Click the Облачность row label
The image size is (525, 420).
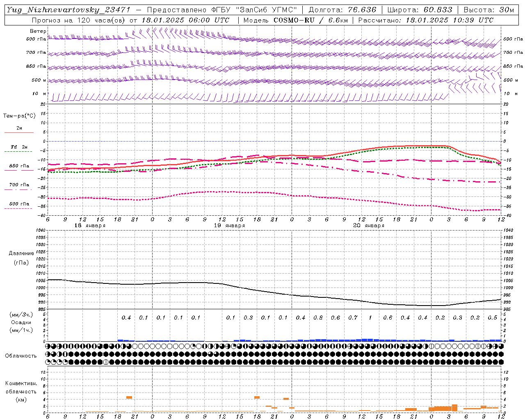click(x=21, y=356)
